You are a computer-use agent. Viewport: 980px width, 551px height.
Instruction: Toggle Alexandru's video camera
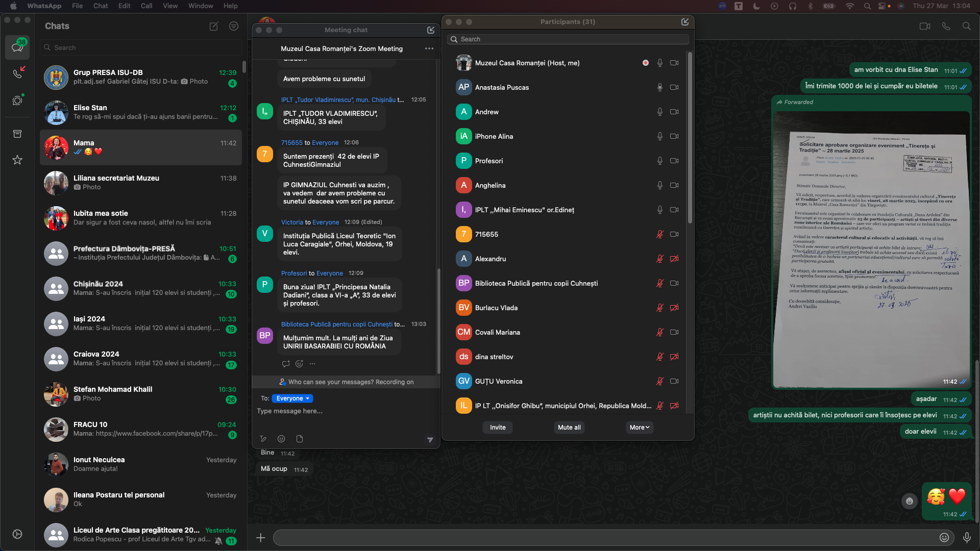click(x=674, y=259)
